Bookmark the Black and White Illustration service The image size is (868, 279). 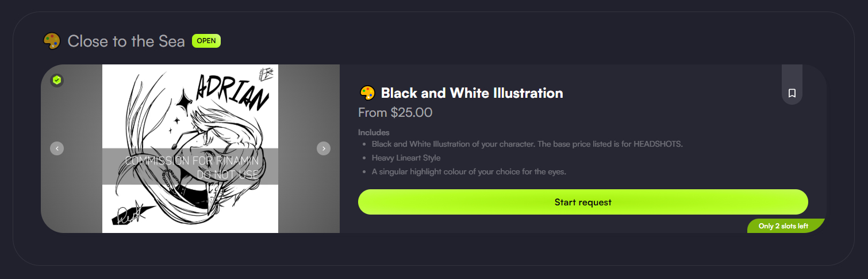[x=792, y=93]
